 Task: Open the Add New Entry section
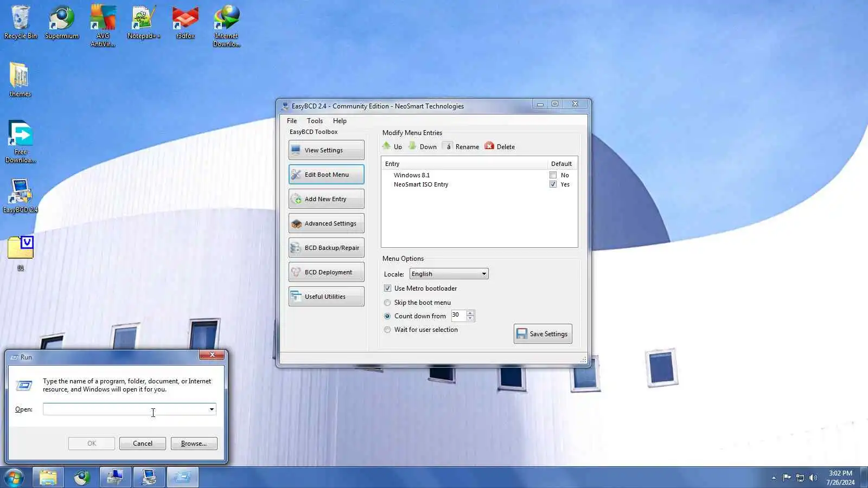click(327, 199)
